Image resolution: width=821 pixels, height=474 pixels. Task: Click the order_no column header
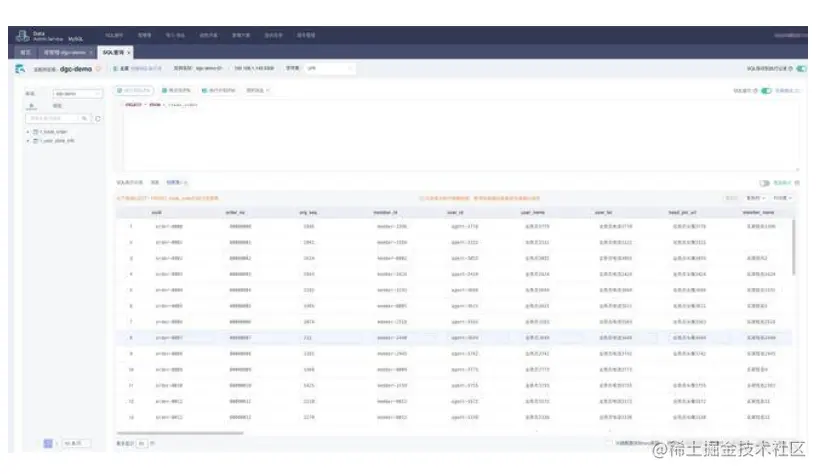click(x=235, y=213)
